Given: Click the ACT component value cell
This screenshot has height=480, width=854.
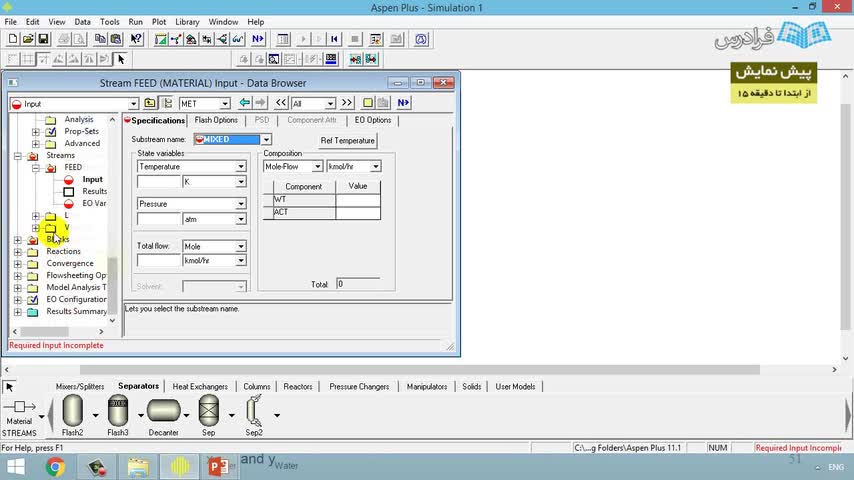Looking at the screenshot, I should tap(358, 212).
